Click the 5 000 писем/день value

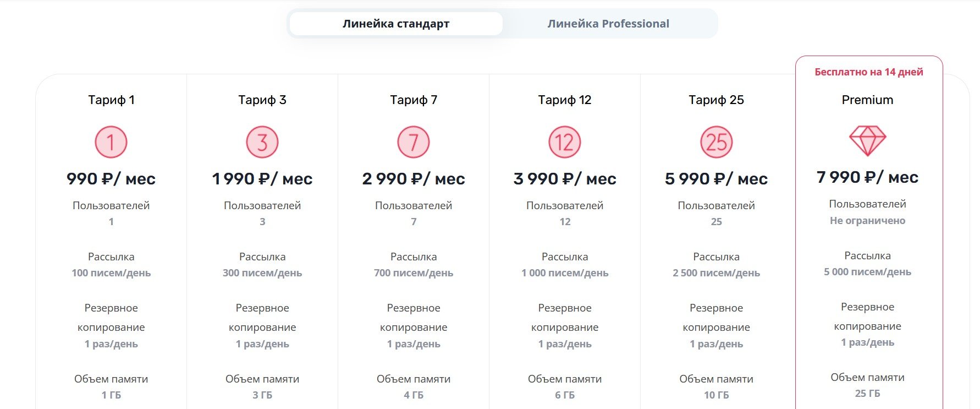(x=867, y=272)
